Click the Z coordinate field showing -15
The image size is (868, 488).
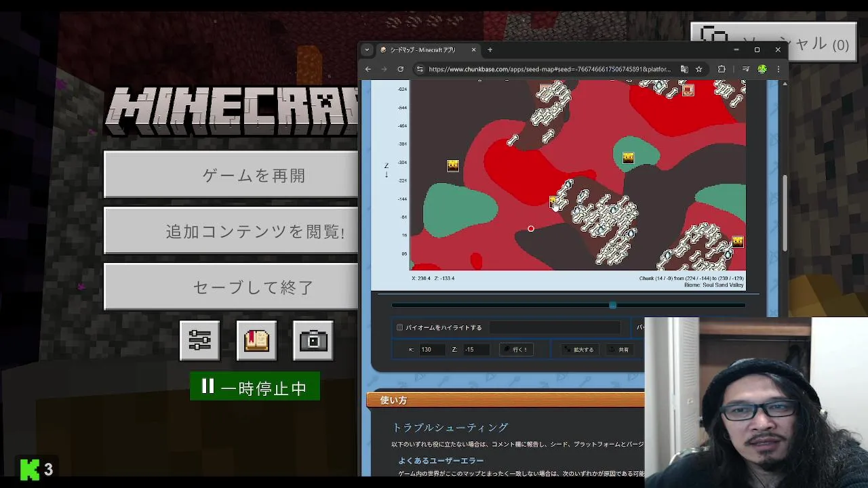pyautogui.click(x=475, y=350)
